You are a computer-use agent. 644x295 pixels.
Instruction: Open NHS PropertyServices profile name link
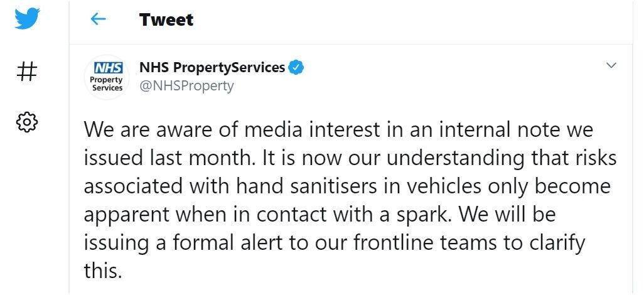coord(212,67)
